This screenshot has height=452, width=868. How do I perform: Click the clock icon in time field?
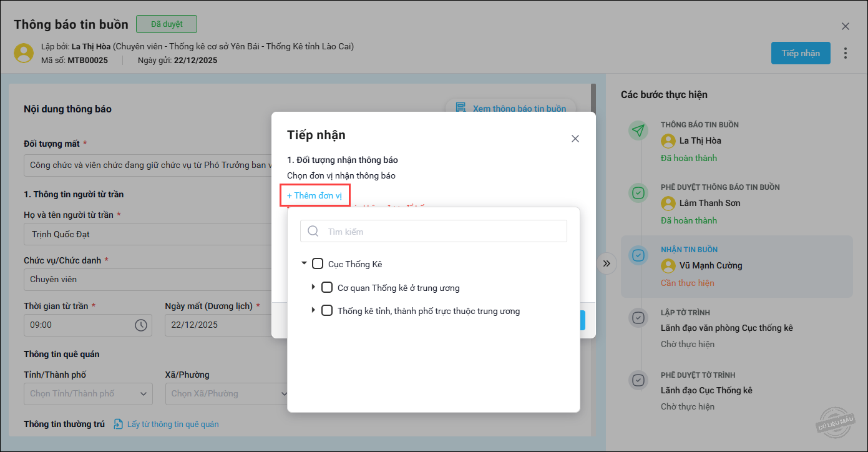141,325
